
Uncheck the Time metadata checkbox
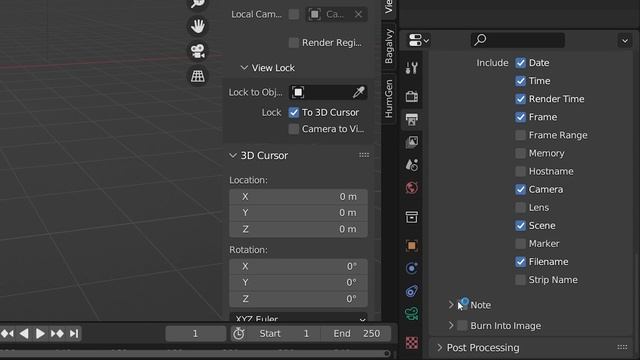pos(520,81)
